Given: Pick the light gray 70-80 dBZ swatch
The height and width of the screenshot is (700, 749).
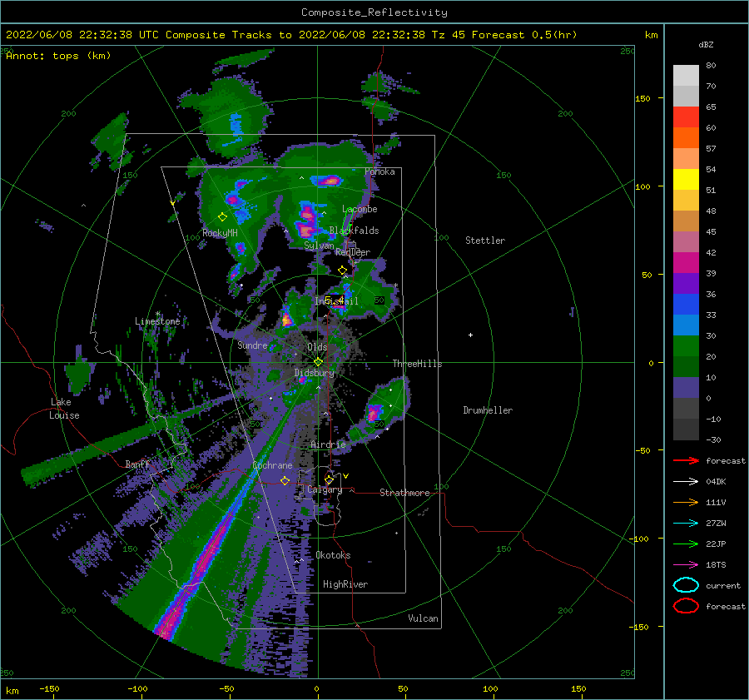Looking at the screenshot, I should 686,76.
